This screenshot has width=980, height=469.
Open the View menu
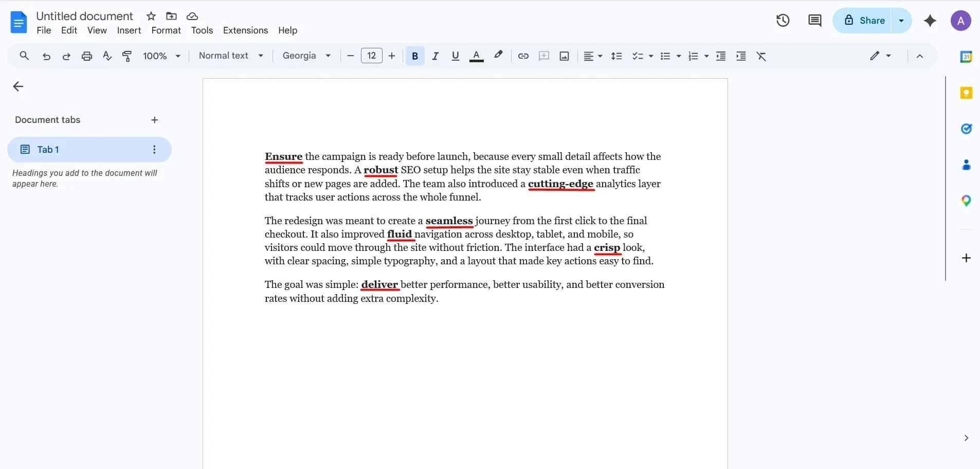[x=97, y=30]
